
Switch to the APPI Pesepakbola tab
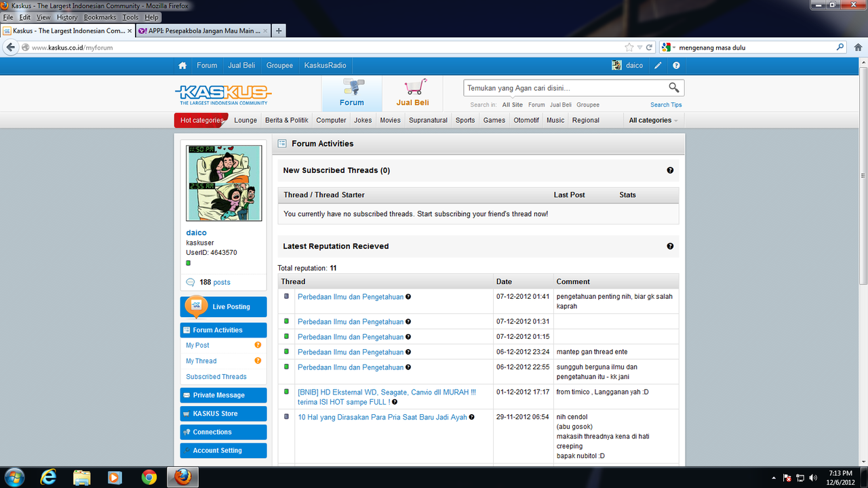coord(203,30)
